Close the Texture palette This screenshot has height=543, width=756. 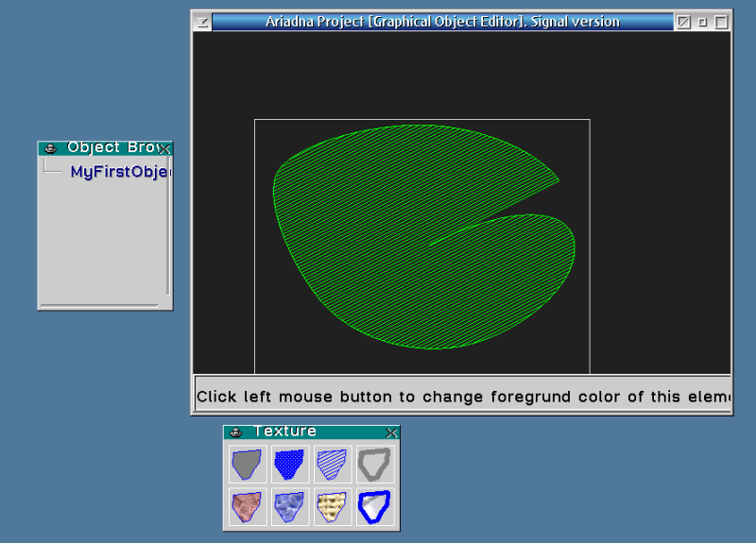coord(392,433)
